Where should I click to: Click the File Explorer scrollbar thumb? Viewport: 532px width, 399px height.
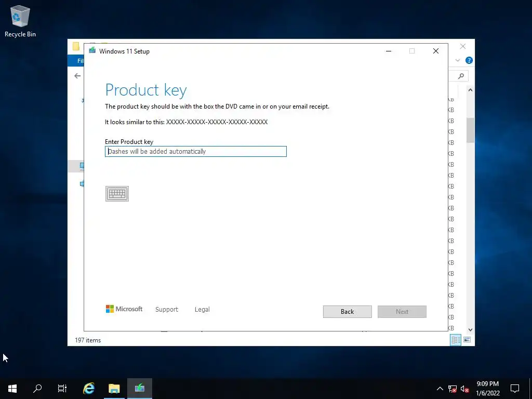click(x=470, y=130)
